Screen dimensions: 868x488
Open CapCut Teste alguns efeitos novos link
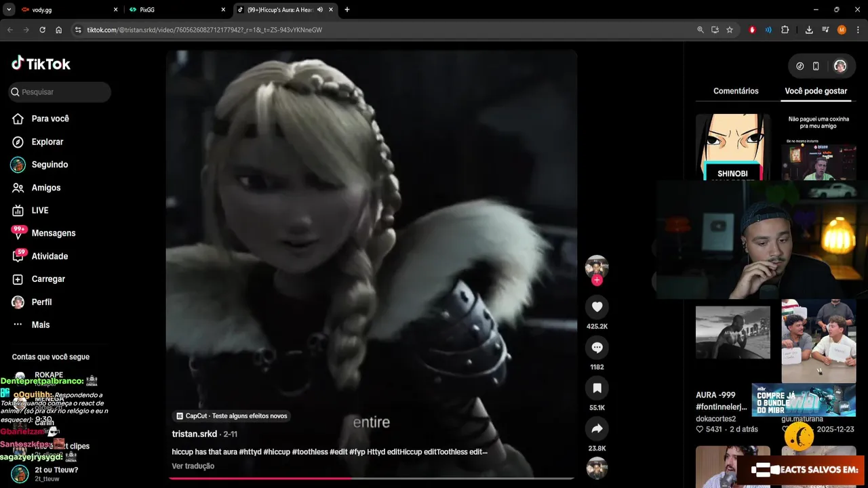[x=232, y=416]
